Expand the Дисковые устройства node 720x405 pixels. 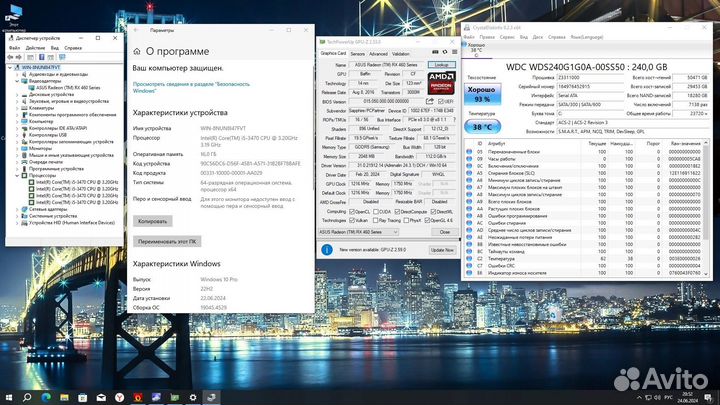[x=17, y=95]
